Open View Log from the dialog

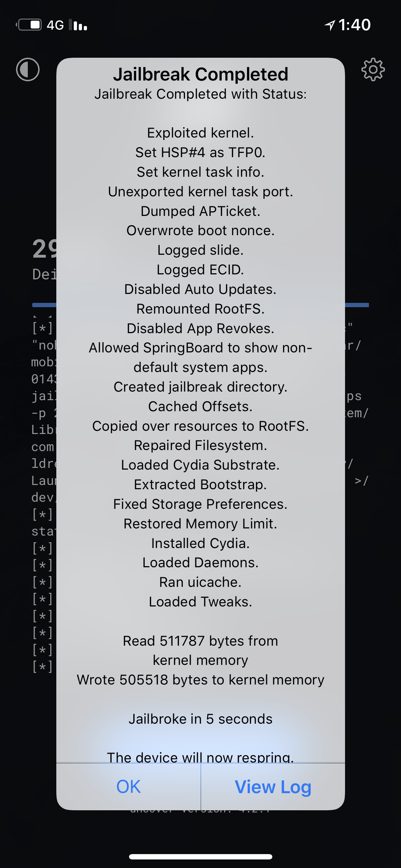point(273,786)
